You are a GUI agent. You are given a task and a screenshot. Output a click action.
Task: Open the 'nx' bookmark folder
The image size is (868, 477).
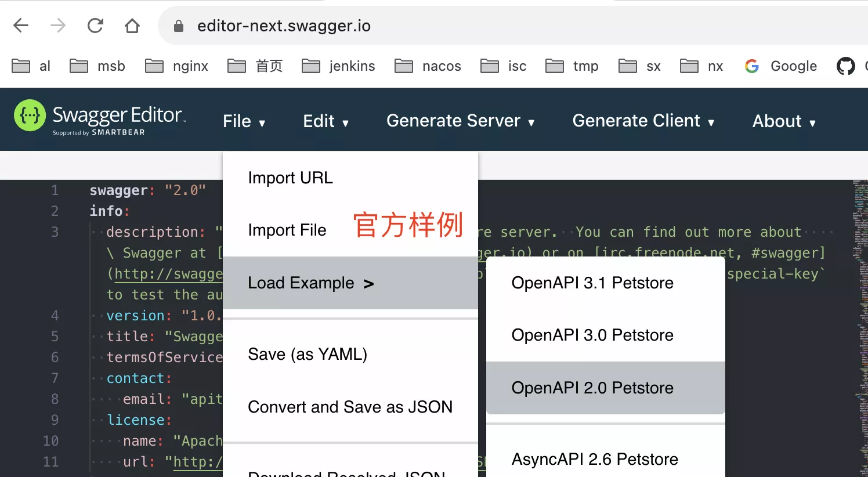[702, 66]
